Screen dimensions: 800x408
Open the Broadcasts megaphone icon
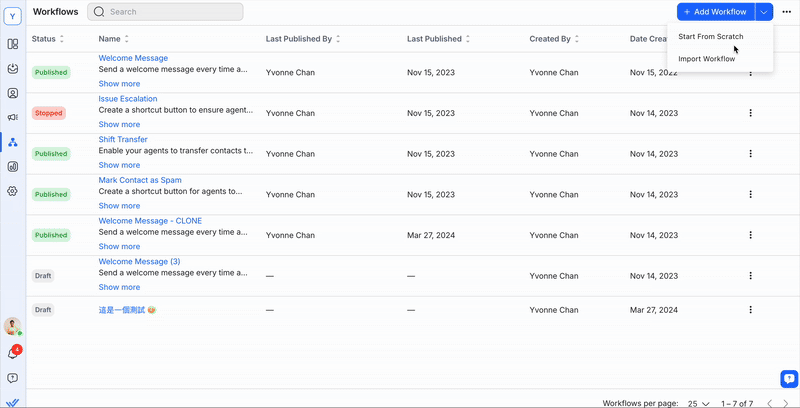coord(13,117)
